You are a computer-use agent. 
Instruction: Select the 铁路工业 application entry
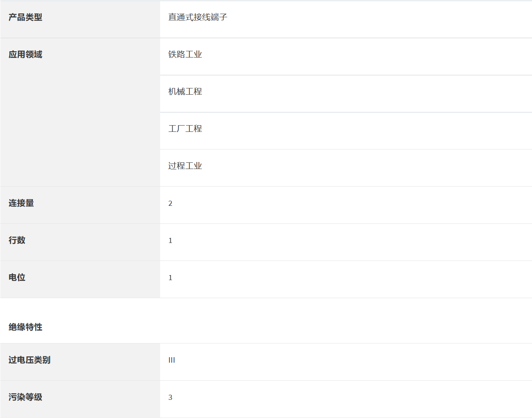[185, 54]
